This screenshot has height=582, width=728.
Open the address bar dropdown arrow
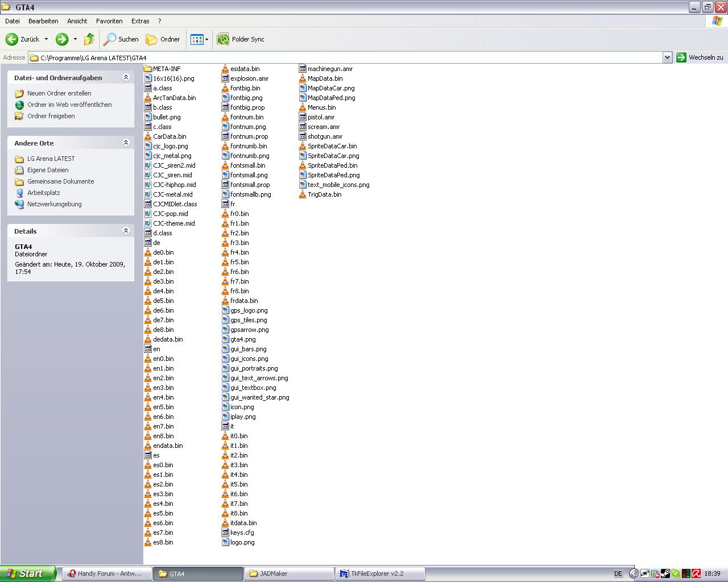pyautogui.click(x=667, y=57)
